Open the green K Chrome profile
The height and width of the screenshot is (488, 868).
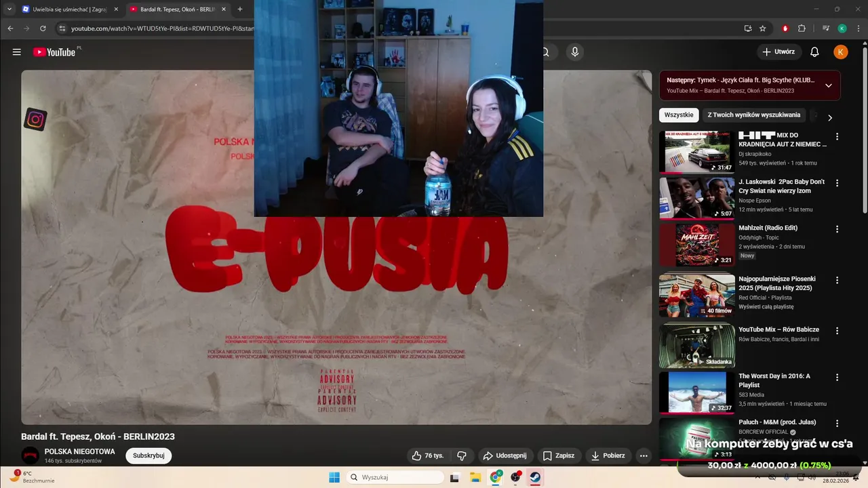pos(842,28)
